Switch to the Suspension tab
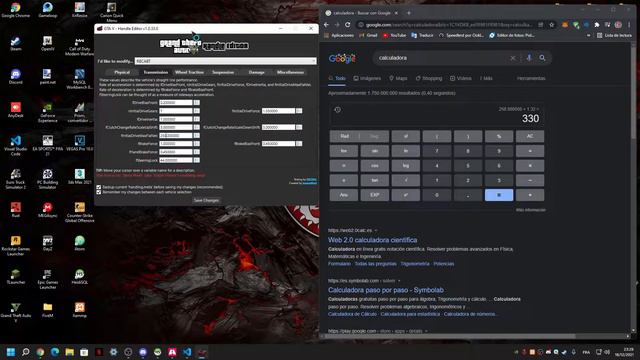640x360 pixels. click(223, 72)
